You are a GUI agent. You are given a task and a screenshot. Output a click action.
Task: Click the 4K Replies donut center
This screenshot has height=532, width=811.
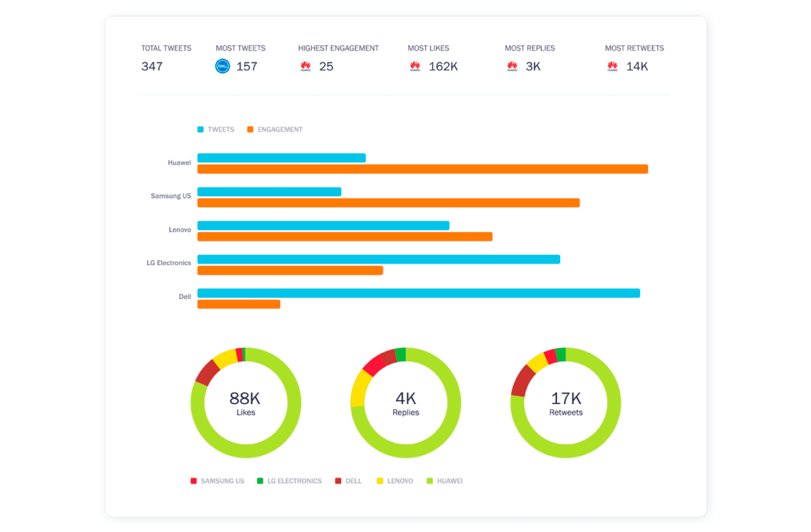[x=405, y=403]
